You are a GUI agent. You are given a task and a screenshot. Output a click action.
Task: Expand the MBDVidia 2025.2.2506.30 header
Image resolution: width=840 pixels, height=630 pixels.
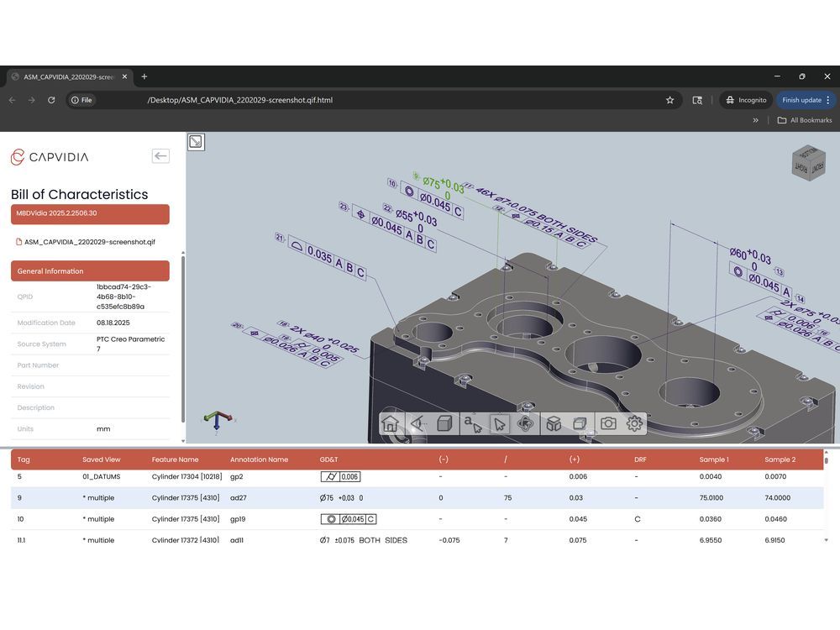coord(89,214)
